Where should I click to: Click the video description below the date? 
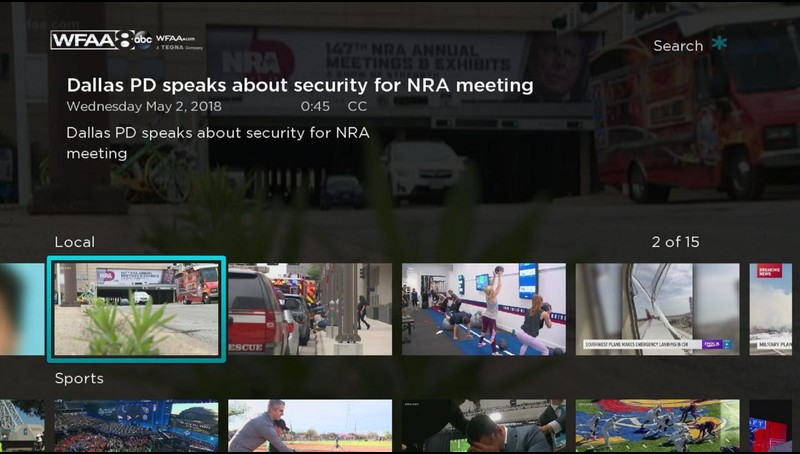point(218,143)
